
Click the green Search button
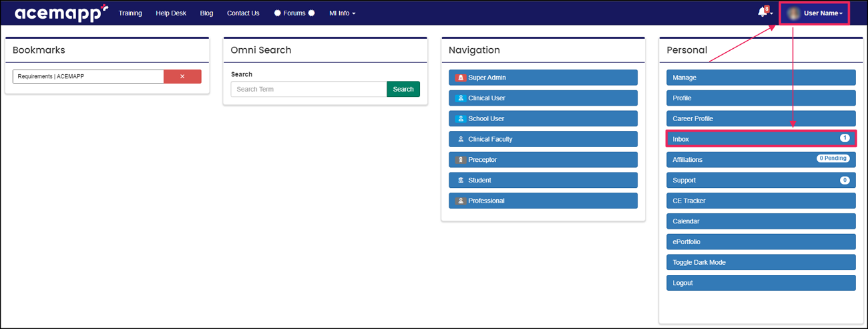[403, 89]
